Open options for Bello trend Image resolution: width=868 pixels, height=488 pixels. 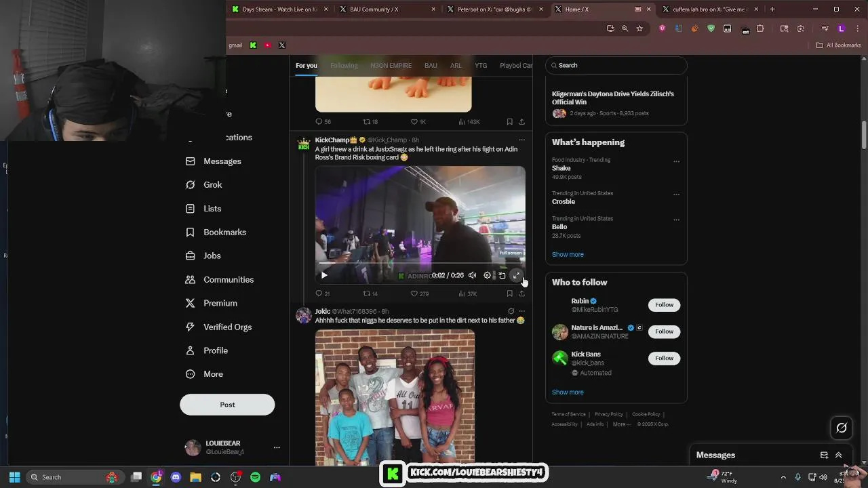pos(676,220)
